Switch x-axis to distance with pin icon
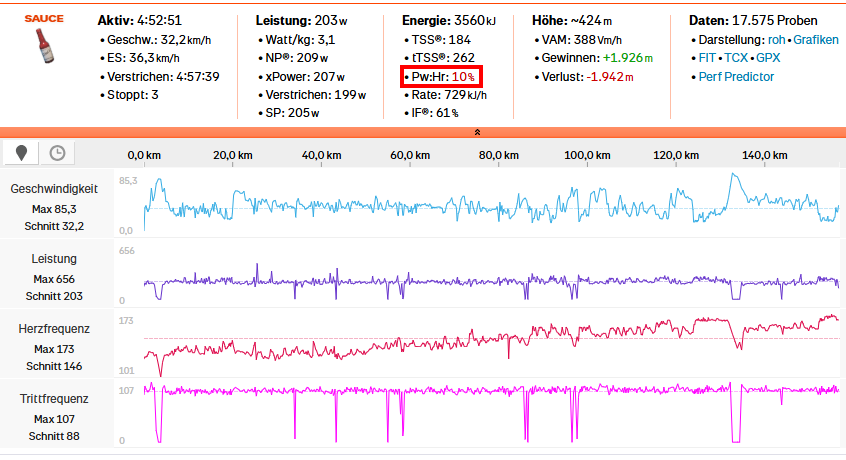Viewport: 846px width, 460px height. point(22,152)
